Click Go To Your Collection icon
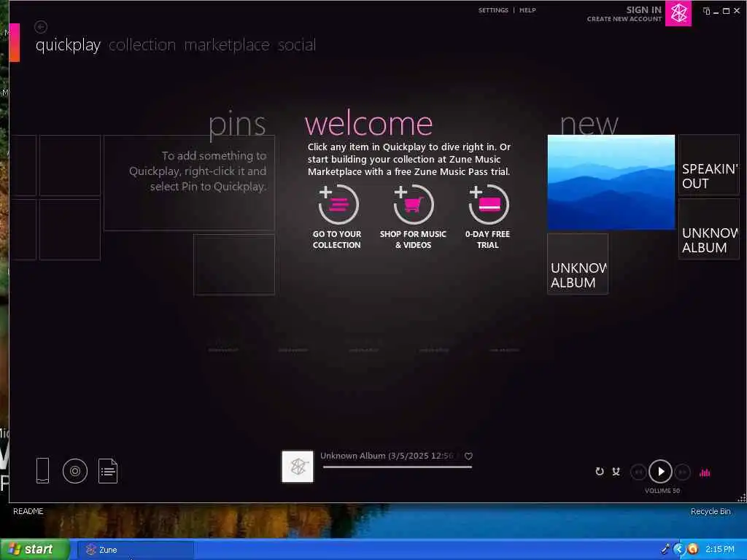The image size is (747, 560). [x=338, y=204]
